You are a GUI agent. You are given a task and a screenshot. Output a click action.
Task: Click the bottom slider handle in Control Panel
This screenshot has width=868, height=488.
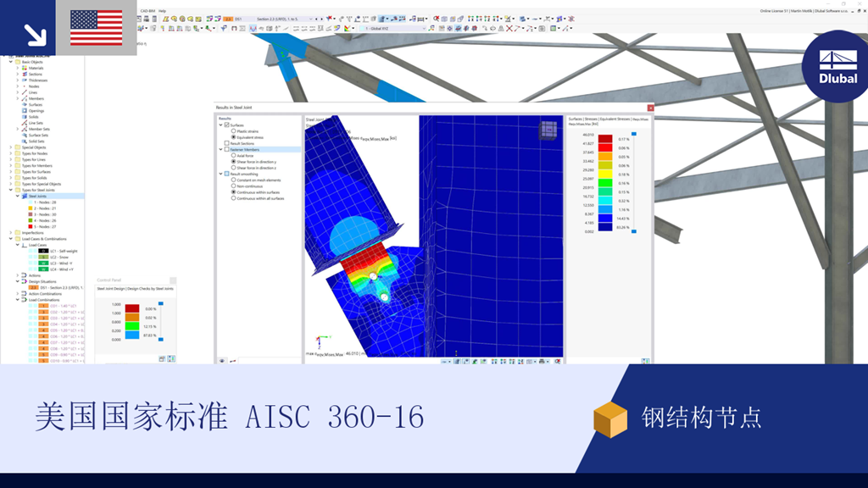[x=161, y=339]
